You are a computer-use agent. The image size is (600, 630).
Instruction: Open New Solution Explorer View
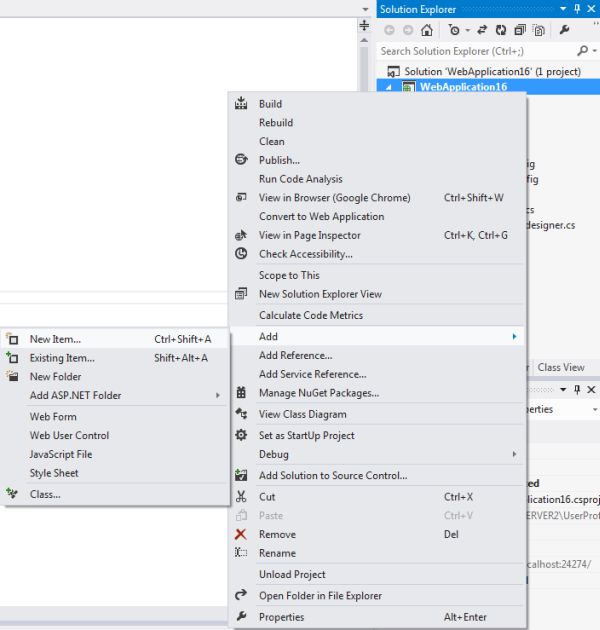click(378, 294)
